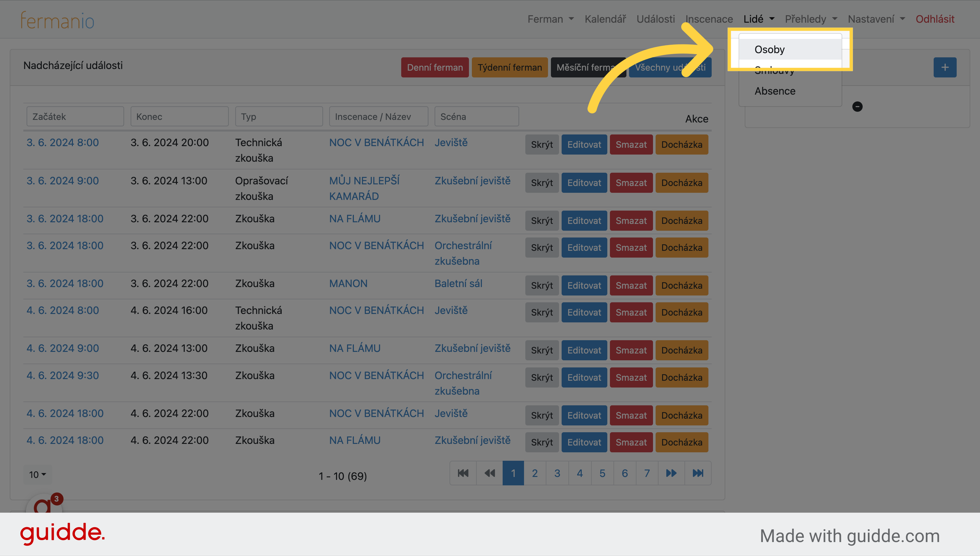The height and width of the screenshot is (556, 980).
Task: Click the Všechny události button
Action: 670,67
